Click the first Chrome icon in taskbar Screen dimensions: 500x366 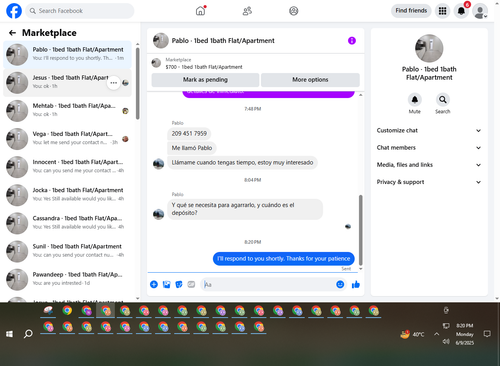67,311
